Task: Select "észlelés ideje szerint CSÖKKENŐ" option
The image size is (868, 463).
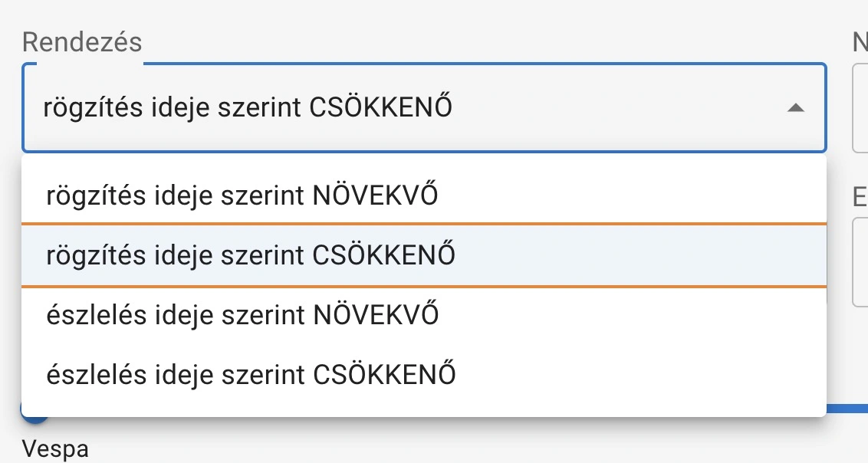Action: 251,374
